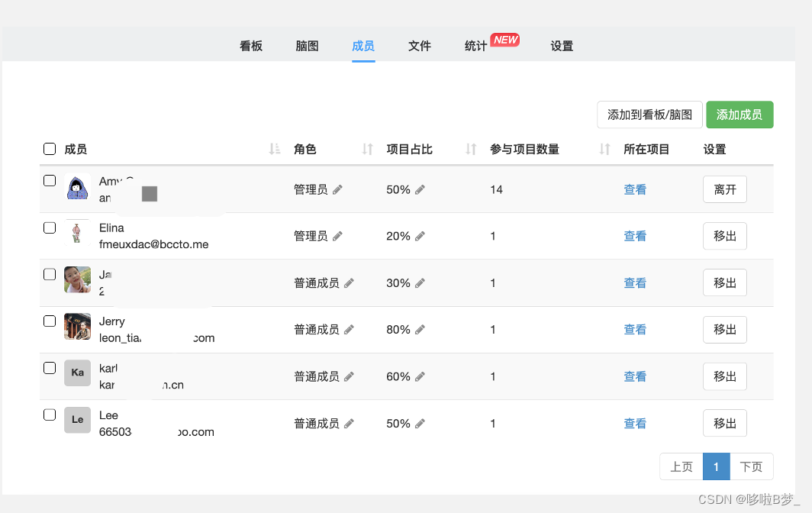The height and width of the screenshot is (513, 812).
Task: Select all members with header checkbox
Action: tap(50, 149)
